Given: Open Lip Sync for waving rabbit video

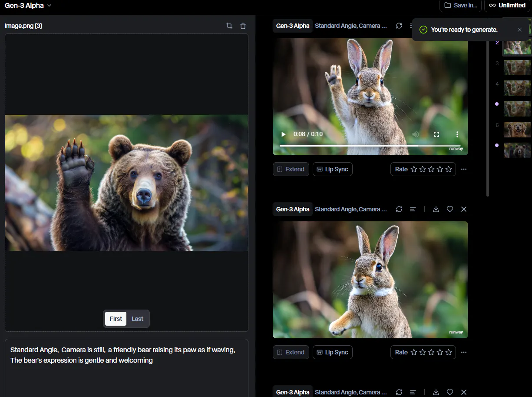Looking at the screenshot, I should click(333, 169).
